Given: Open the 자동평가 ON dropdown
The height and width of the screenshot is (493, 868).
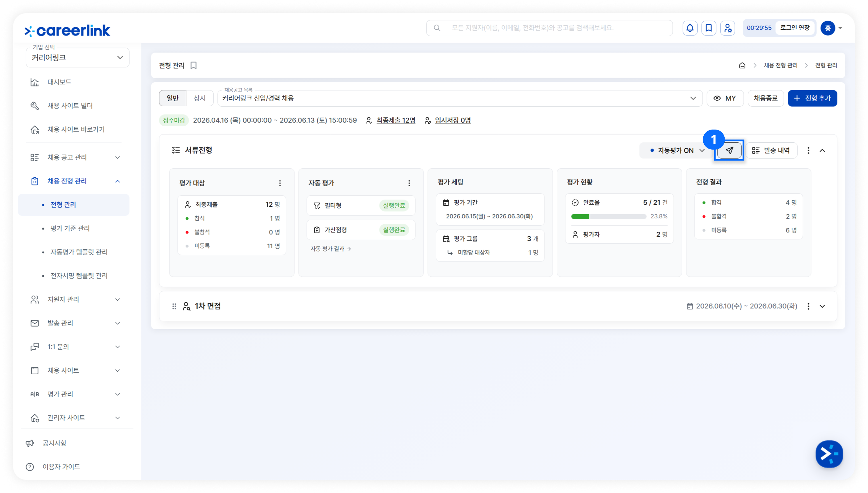Looking at the screenshot, I should click(677, 150).
